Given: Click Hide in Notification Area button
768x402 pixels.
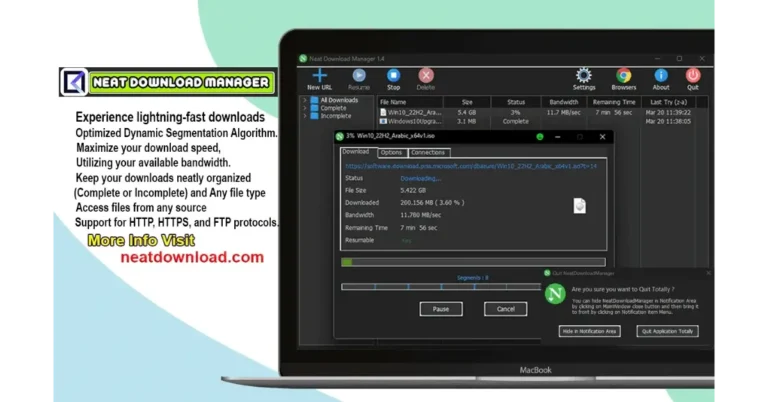Looking at the screenshot, I should [x=589, y=331].
